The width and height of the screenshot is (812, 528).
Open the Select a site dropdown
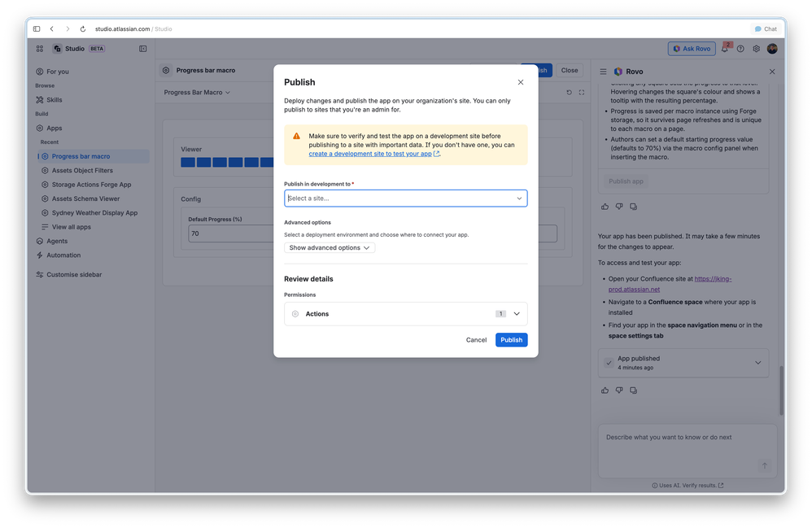pyautogui.click(x=405, y=199)
